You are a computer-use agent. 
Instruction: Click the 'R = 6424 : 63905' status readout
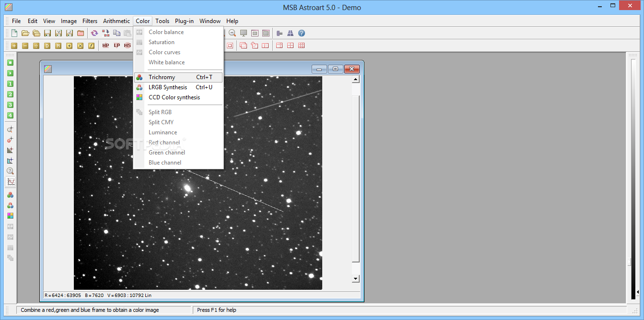pos(63,295)
